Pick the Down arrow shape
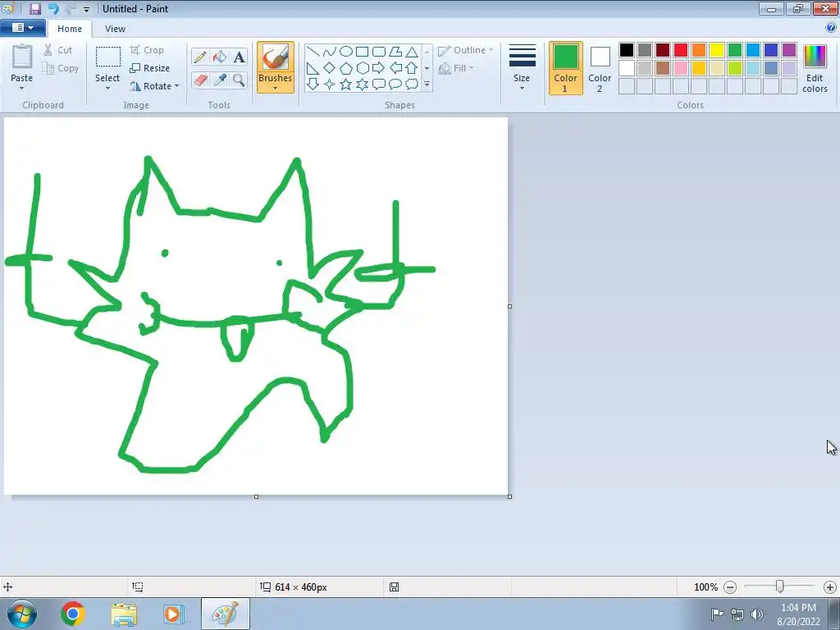This screenshot has width=840, height=630. click(x=313, y=84)
